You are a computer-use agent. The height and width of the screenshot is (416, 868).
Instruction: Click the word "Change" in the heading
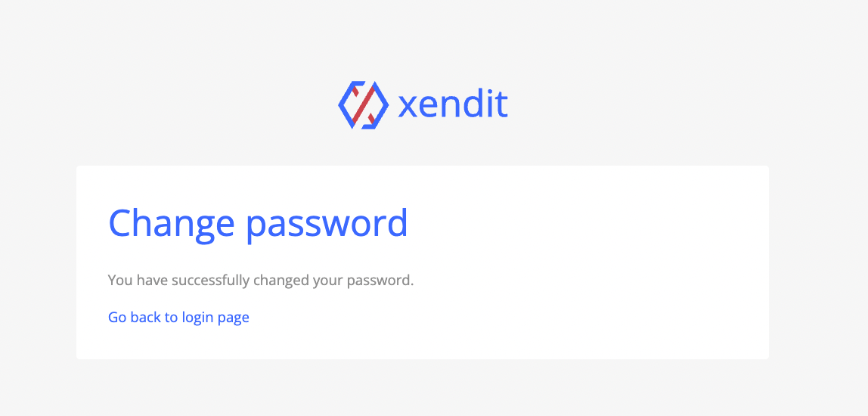point(172,223)
